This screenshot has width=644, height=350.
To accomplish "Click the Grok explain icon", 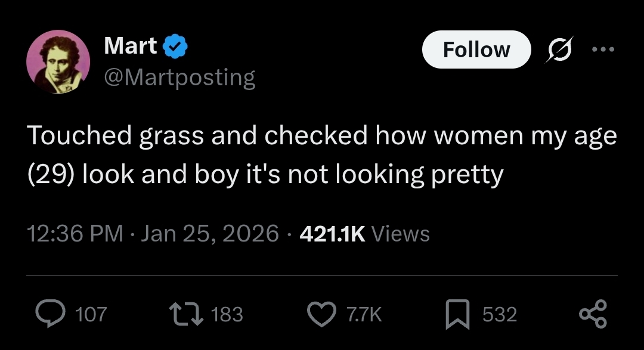I will click(x=559, y=49).
